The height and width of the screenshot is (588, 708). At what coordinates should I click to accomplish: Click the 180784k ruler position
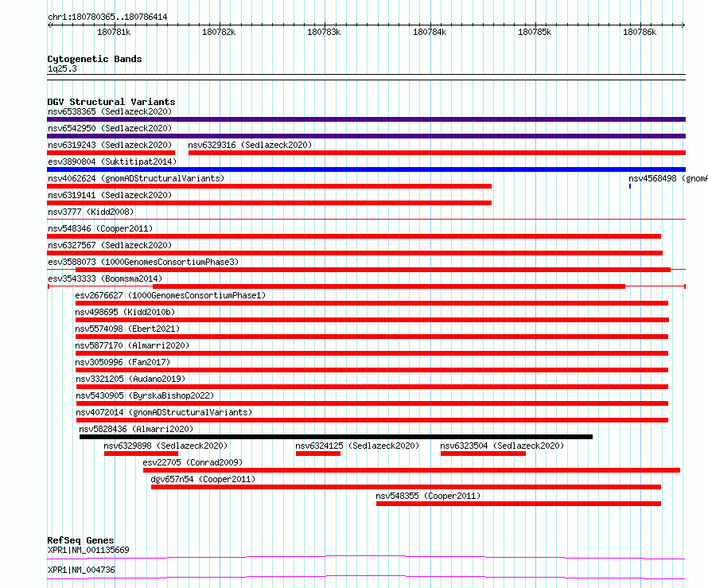(x=430, y=32)
